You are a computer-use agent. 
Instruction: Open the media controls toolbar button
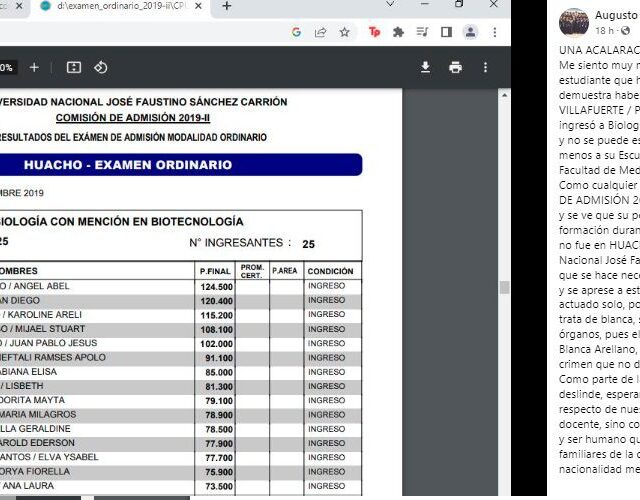tap(422, 32)
